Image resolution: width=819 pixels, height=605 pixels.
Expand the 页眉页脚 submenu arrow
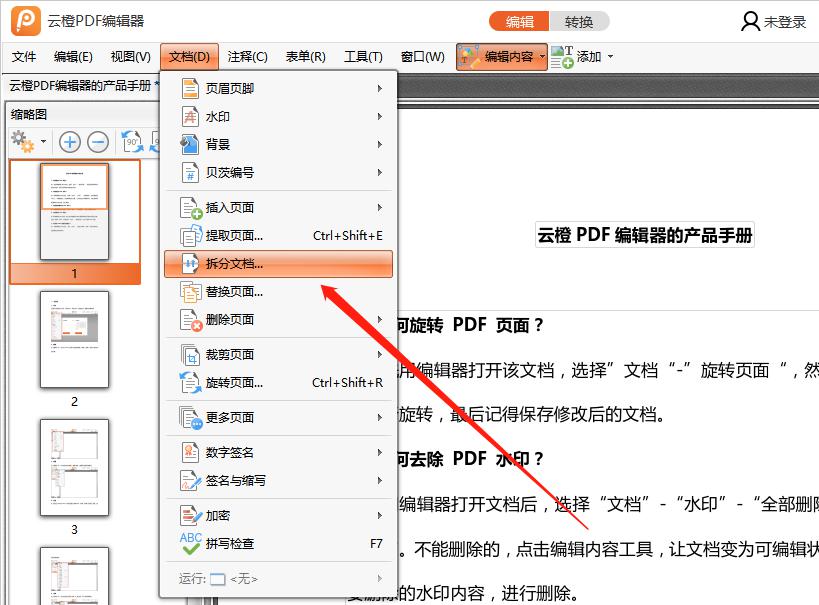point(380,88)
